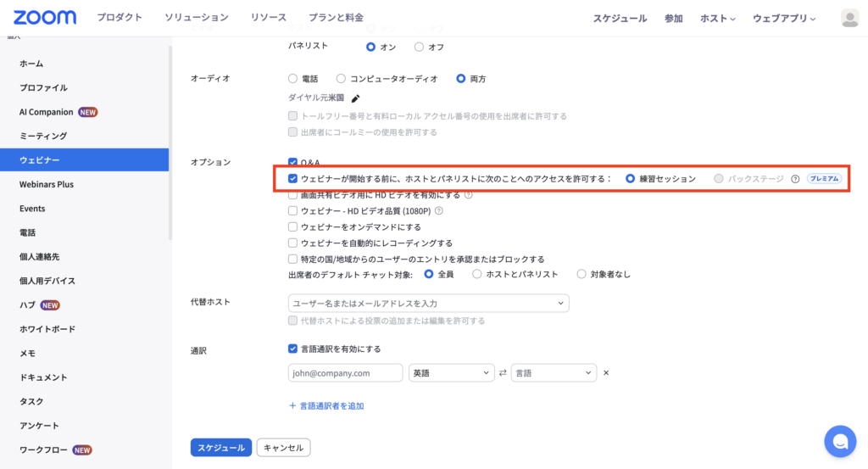Click the スケジュール button to save
The width and height of the screenshot is (868, 469).
[220, 447]
